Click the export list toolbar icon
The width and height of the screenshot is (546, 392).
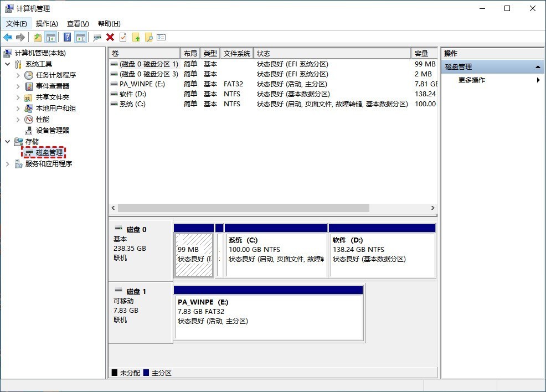[161, 37]
